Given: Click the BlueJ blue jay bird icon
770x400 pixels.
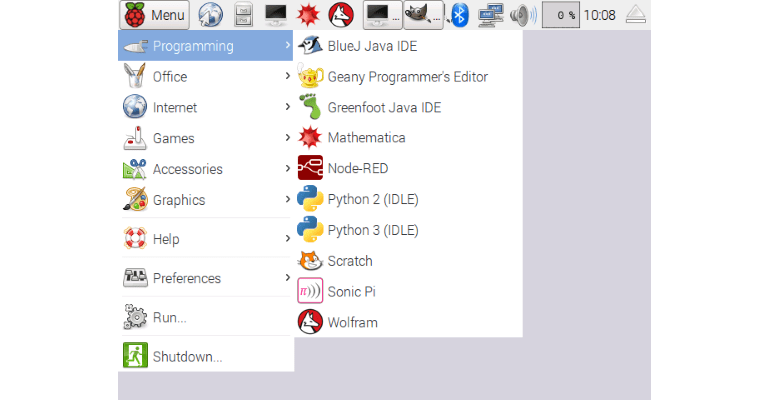Looking at the screenshot, I should tap(310, 46).
